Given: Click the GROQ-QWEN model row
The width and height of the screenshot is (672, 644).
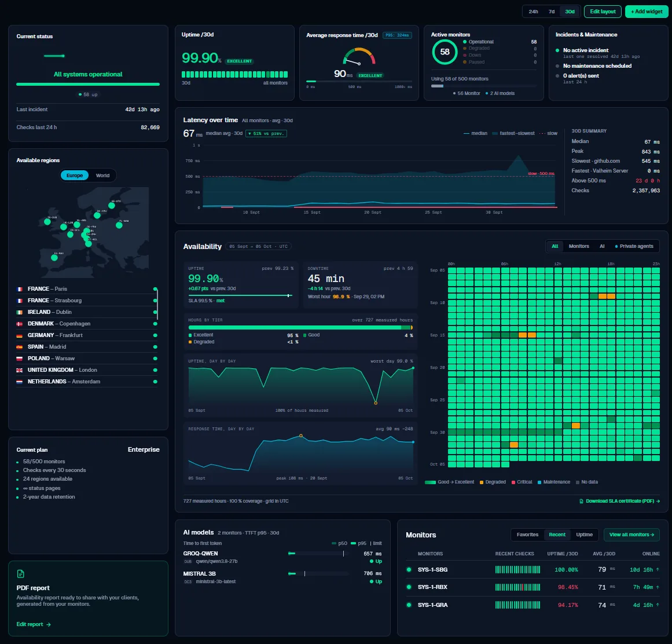Looking at the screenshot, I should tap(282, 557).
